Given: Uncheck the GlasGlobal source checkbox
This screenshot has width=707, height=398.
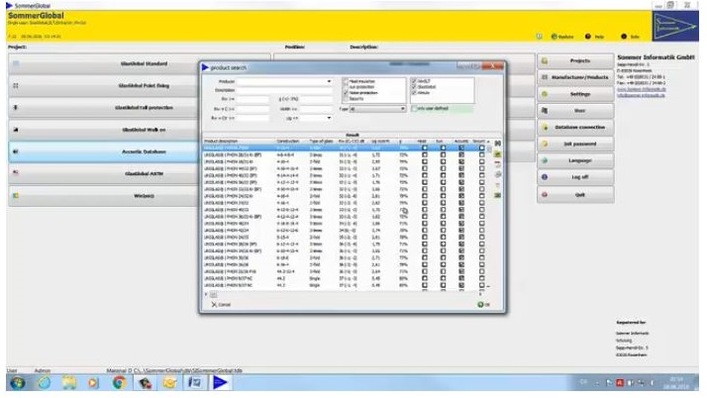Looking at the screenshot, I should [x=414, y=87].
